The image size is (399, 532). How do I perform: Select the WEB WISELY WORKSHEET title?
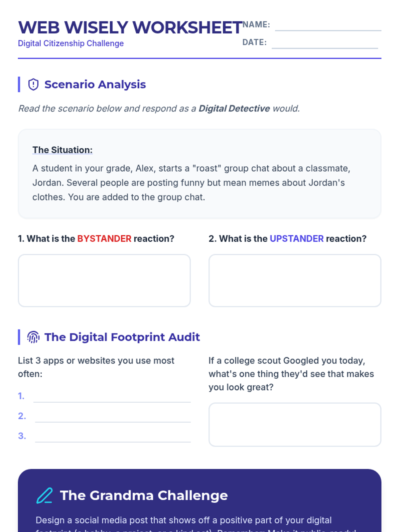[130, 28]
